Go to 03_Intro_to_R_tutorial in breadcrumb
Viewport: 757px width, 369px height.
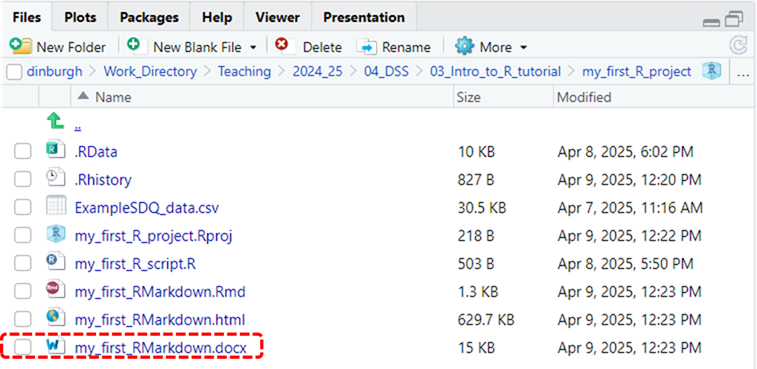(495, 71)
